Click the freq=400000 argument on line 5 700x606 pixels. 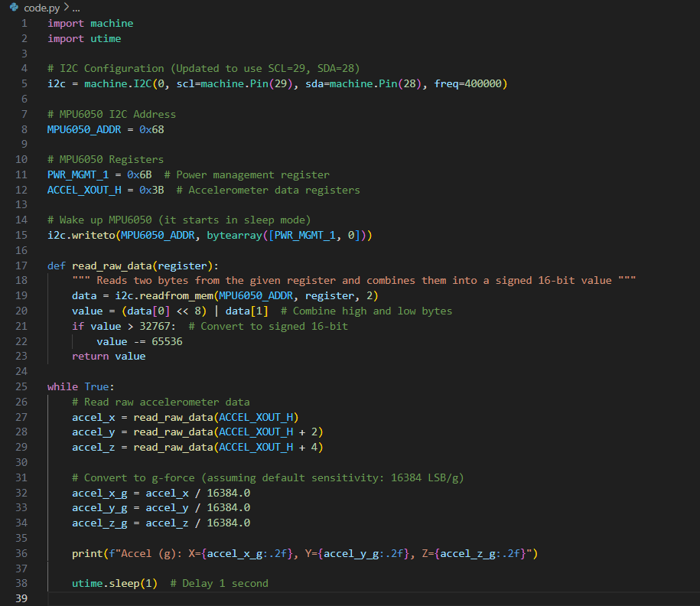[x=467, y=83]
